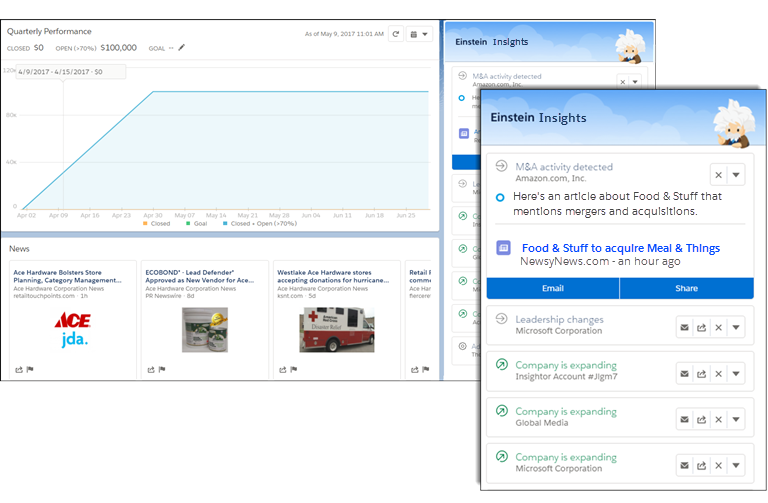
Task: Click the Email button for M&A insight
Action: click(553, 288)
